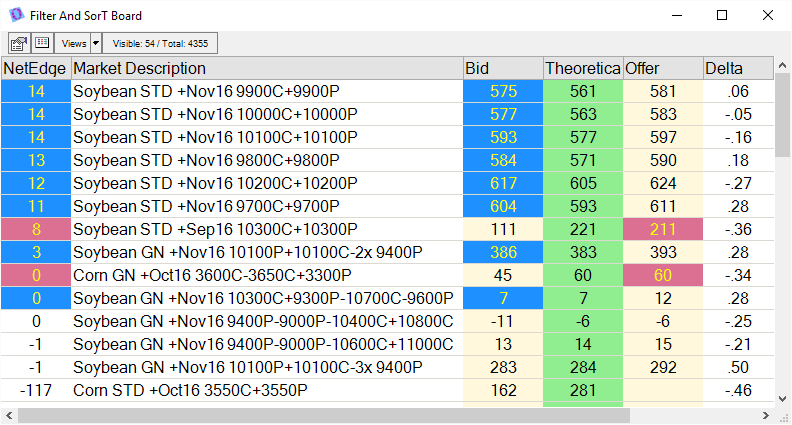
Task: Click the Visible 54 / Total 4355 counter
Action: click(160, 43)
